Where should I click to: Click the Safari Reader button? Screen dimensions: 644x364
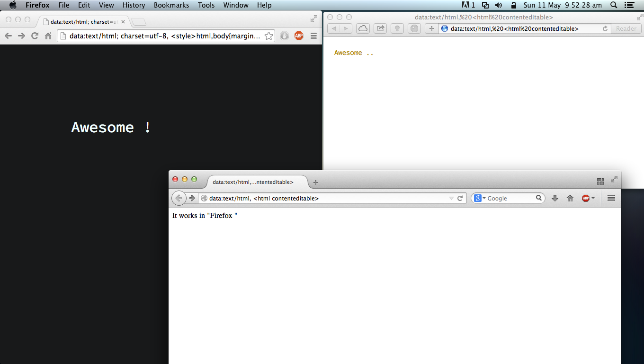point(626,28)
